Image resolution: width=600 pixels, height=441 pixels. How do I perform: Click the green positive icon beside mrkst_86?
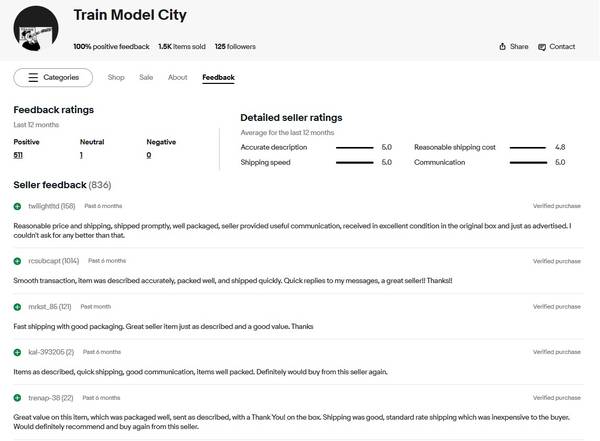(17, 307)
